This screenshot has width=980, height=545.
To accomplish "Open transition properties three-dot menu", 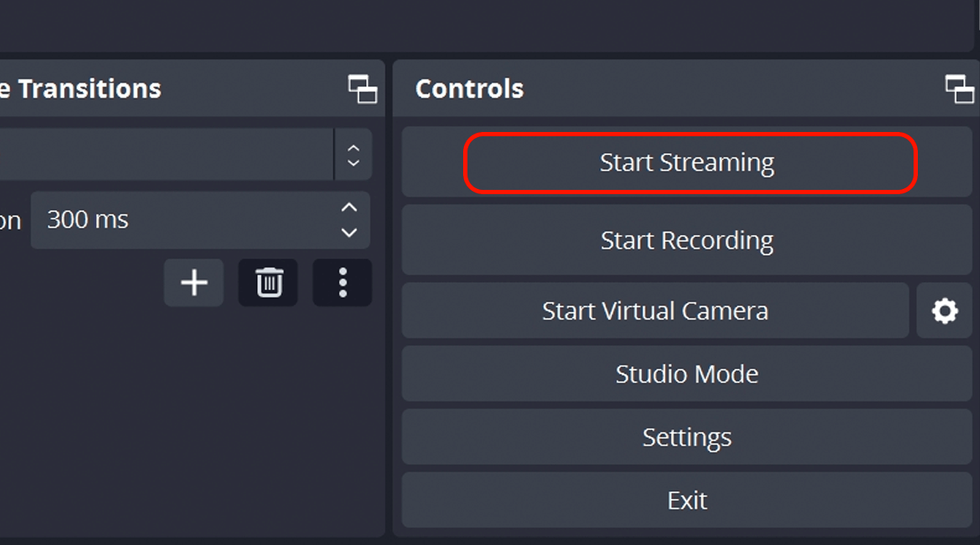I will [x=341, y=282].
